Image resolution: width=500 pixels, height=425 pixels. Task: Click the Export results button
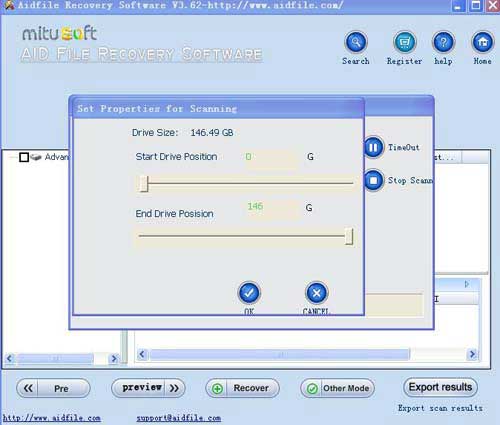click(440, 387)
